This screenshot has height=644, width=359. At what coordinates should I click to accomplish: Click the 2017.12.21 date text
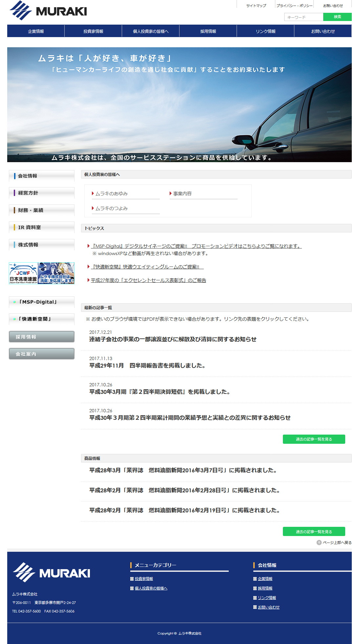point(100,332)
